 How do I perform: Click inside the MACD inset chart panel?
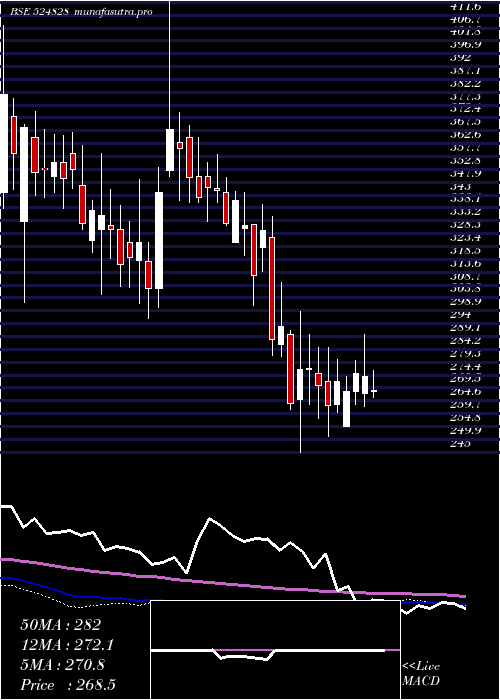(x=275, y=650)
